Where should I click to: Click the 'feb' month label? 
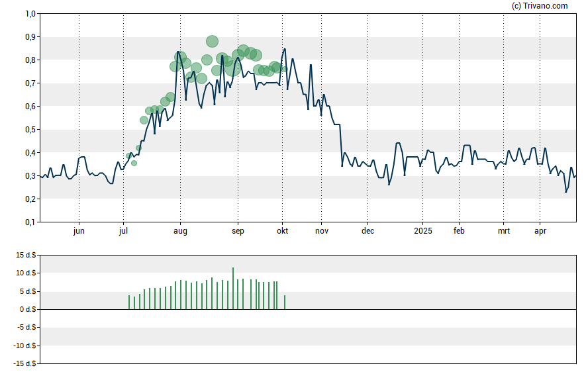(x=459, y=231)
